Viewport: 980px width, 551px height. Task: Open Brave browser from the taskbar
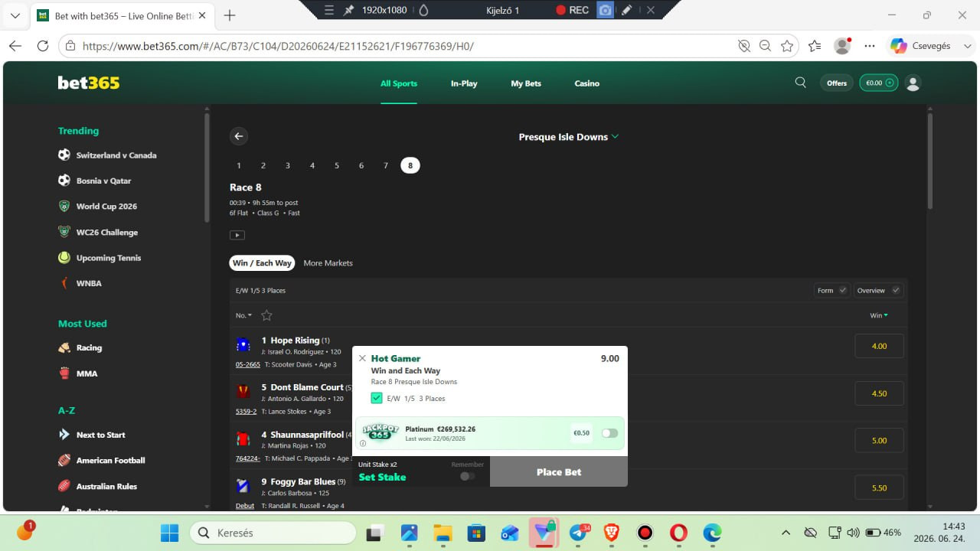(x=611, y=533)
